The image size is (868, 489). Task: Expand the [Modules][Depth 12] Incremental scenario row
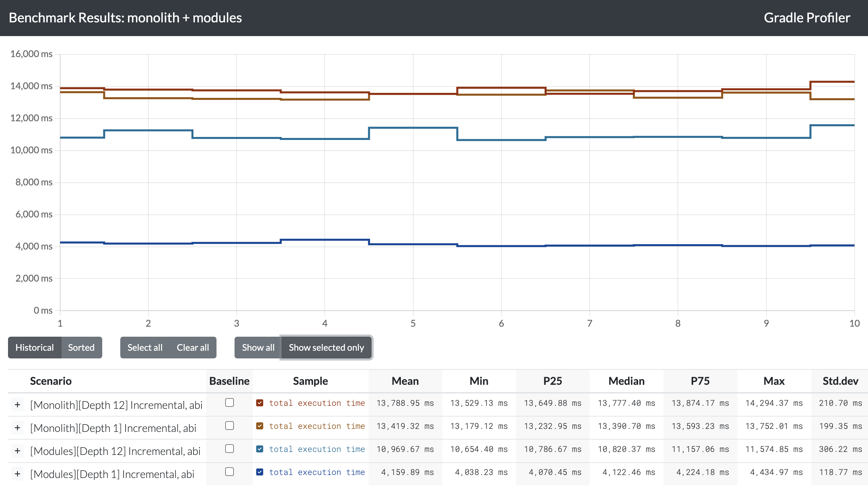17,451
